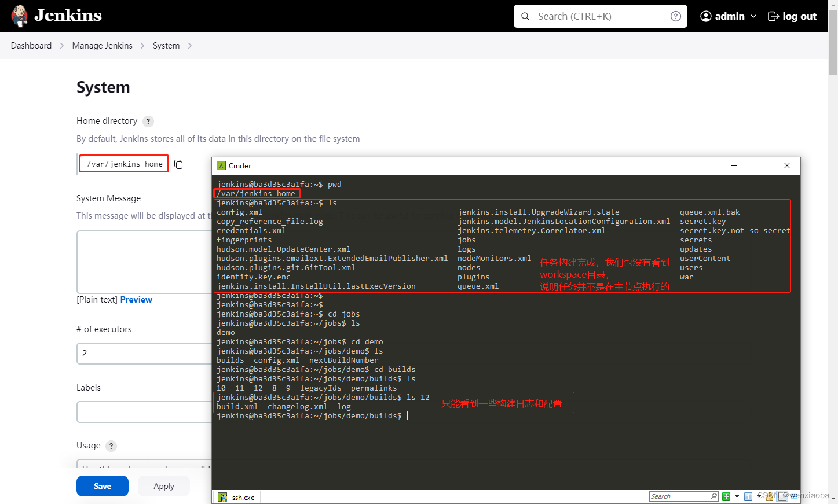
Task: Click the Jenkins butler logo
Action: tap(20, 16)
